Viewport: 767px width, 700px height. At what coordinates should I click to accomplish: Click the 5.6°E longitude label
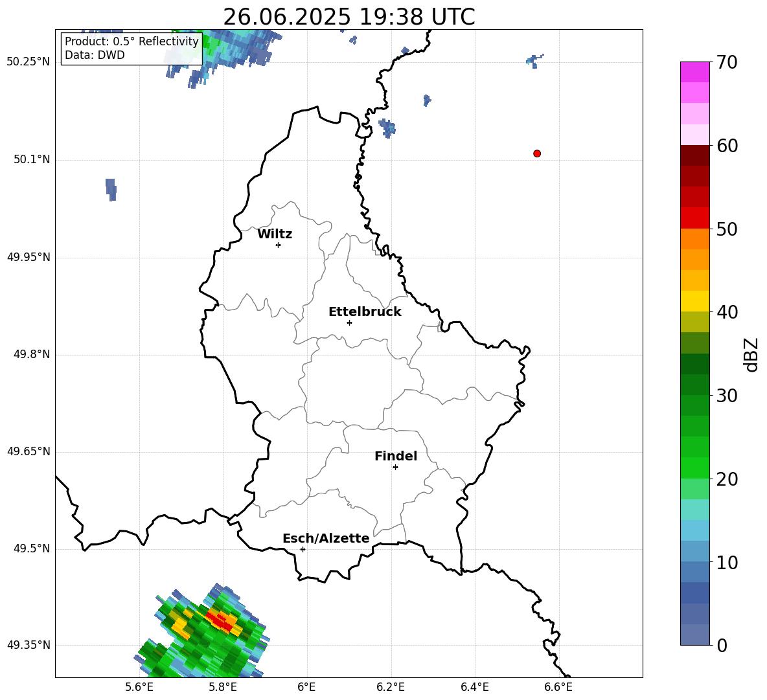tap(139, 687)
